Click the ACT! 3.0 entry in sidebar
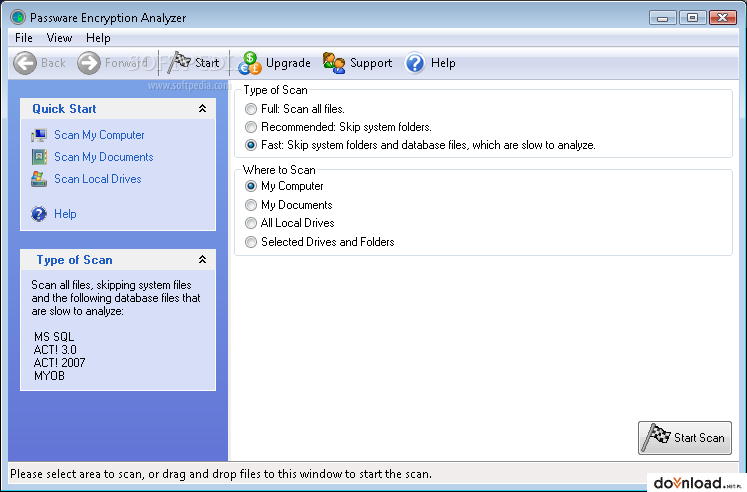Viewport: 747px width, 492px height. [55, 350]
